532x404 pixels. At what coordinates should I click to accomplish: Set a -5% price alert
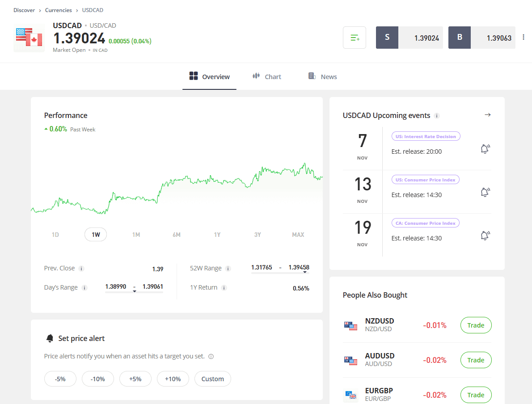tap(60, 379)
